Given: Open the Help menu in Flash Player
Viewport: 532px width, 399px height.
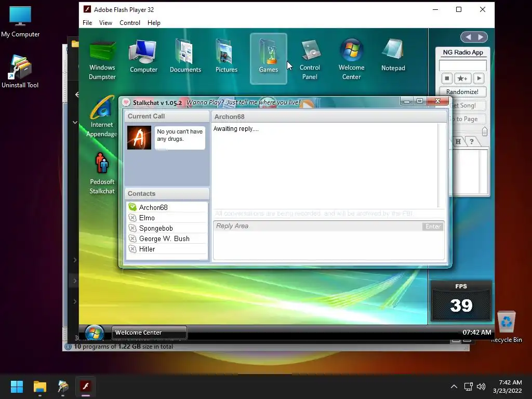Looking at the screenshot, I should click(154, 23).
